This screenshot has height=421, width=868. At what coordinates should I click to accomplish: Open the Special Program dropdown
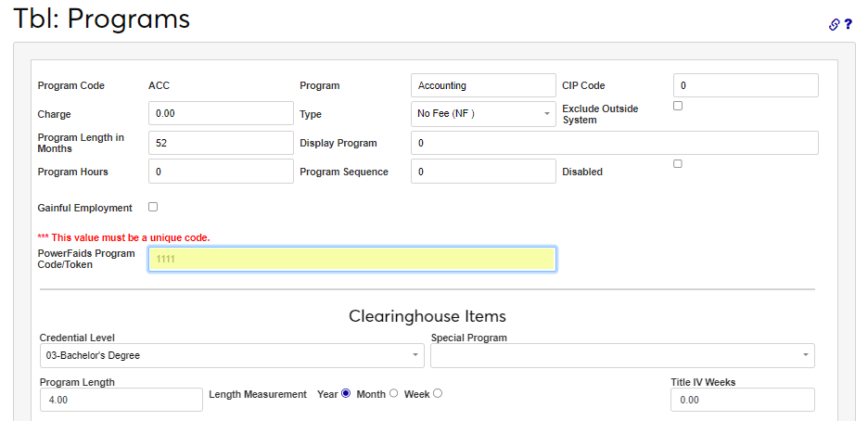[x=622, y=355]
